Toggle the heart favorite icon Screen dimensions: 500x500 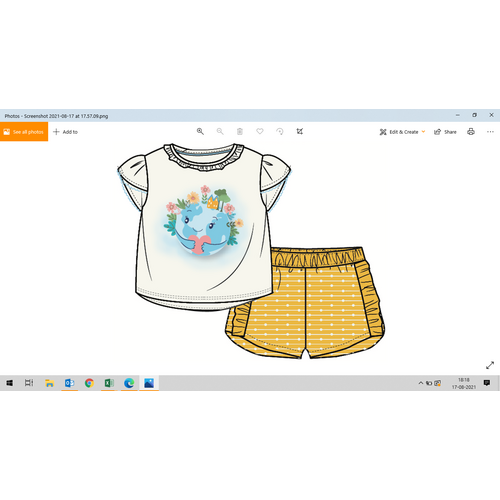coord(260,131)
